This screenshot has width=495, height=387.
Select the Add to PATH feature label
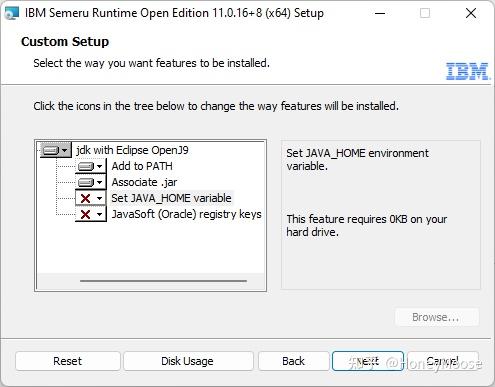(142, 166)
